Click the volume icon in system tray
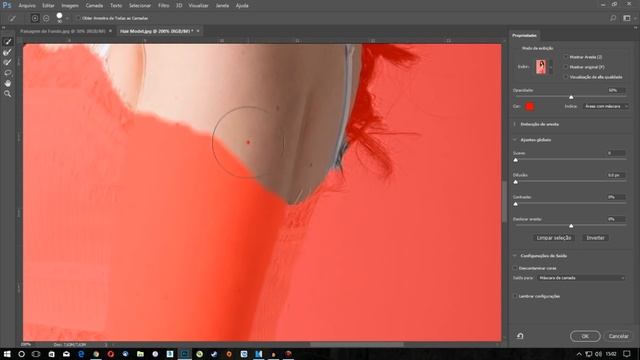The width and height of the screenshot is (640, 360). click(x=598, y=354)
